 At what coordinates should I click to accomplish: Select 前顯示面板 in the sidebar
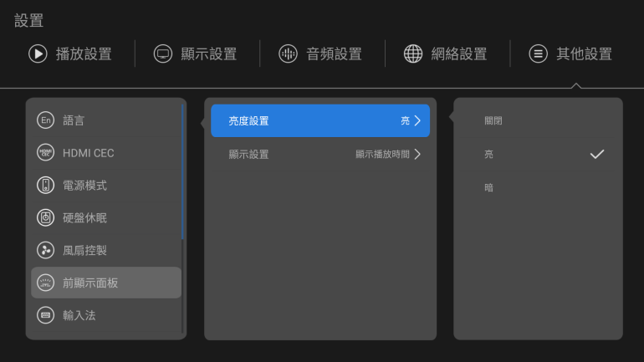[106, 283]
